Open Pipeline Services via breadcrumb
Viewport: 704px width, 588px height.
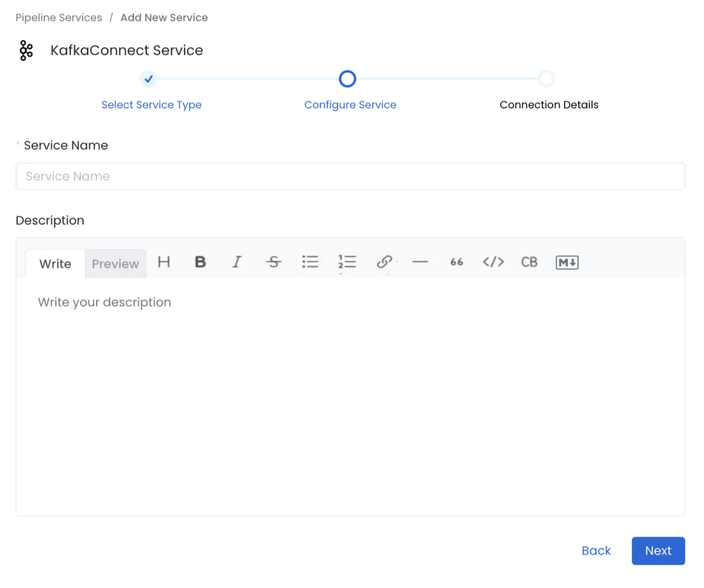point(58,17)
